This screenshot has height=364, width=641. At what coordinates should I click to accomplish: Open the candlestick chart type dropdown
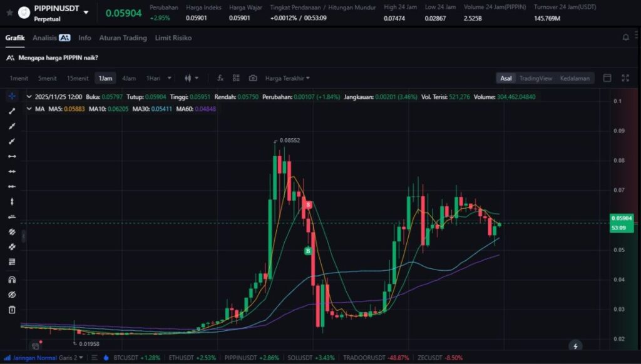pyautogui.click(x=191, y=78)
